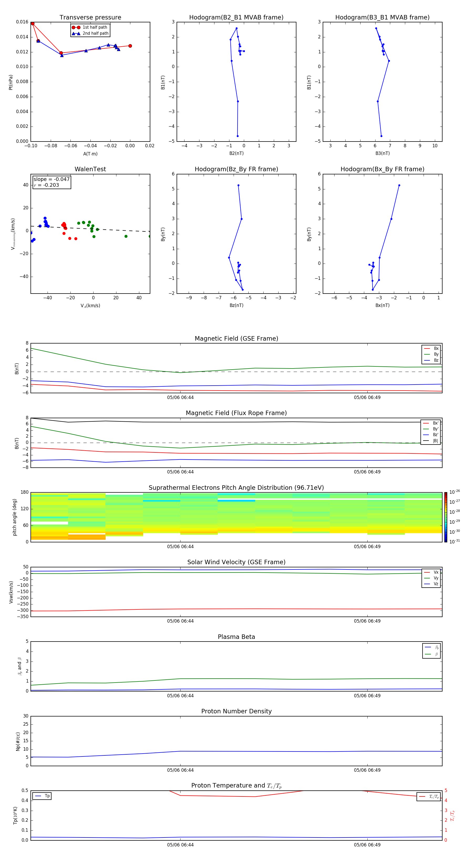Viewport: 473px width, 868px height.
Task: Select the 'By' entry in GSE legend
Action: [431, 354]
